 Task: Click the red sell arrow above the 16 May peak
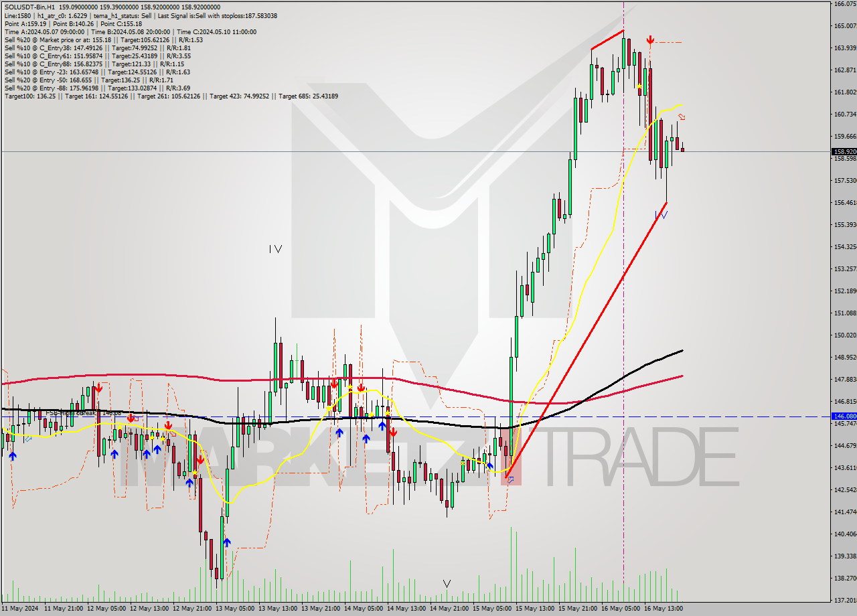(x=649, y=40)
